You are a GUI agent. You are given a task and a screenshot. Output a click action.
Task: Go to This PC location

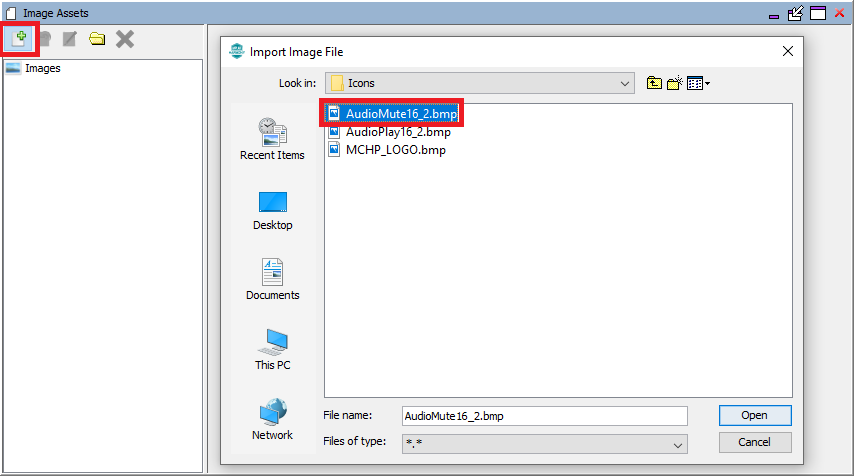tap(272, 350)
